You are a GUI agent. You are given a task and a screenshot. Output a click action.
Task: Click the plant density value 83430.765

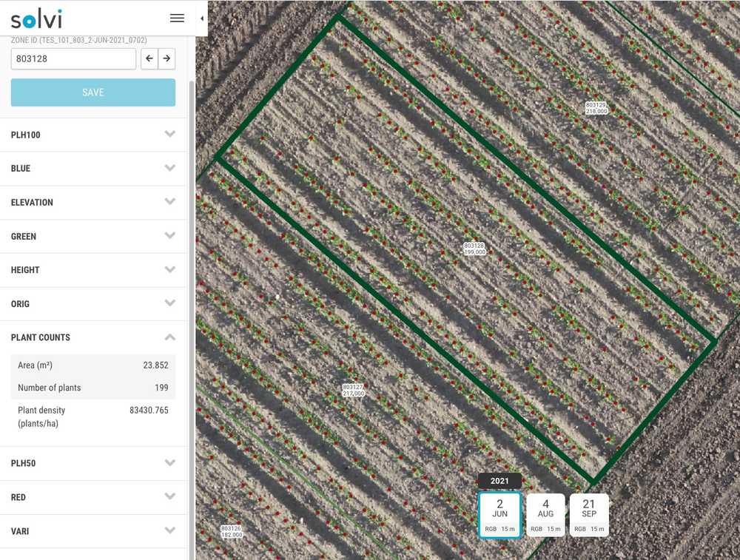pyautogui.click(x=149, y=410)
